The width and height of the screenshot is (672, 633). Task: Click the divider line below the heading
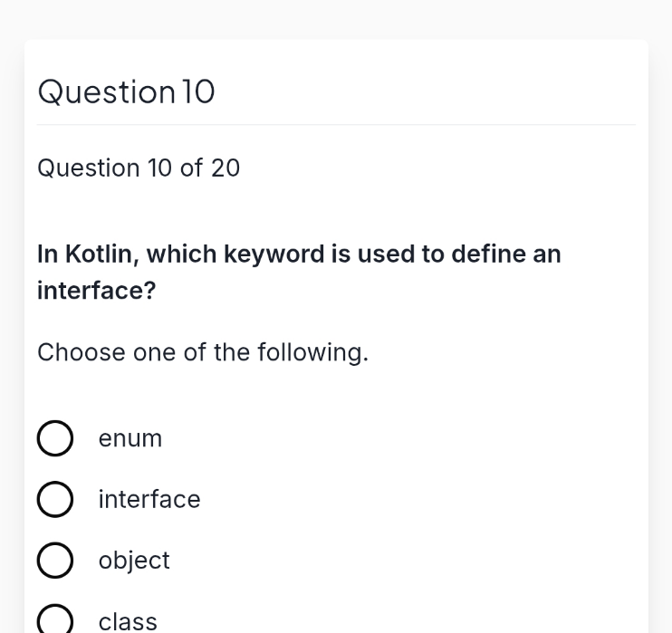pyautogui.click(x=336, y=125)
